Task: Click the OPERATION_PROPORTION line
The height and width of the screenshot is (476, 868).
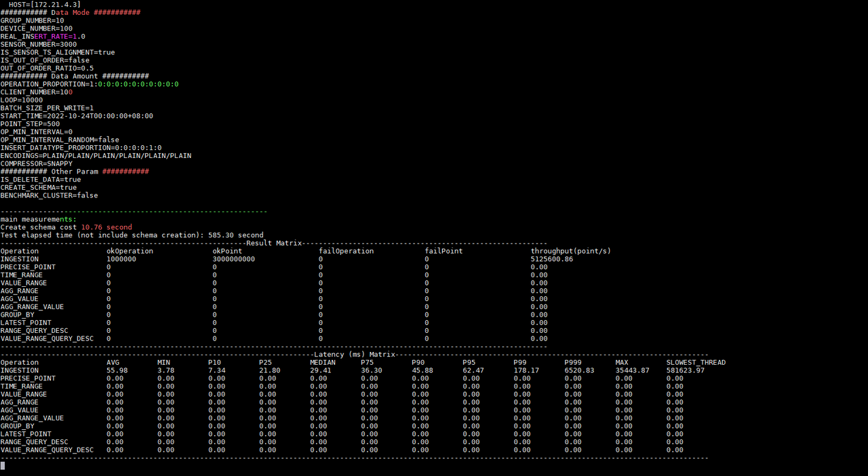Action: pyautogui.click(x=89, y=84)
